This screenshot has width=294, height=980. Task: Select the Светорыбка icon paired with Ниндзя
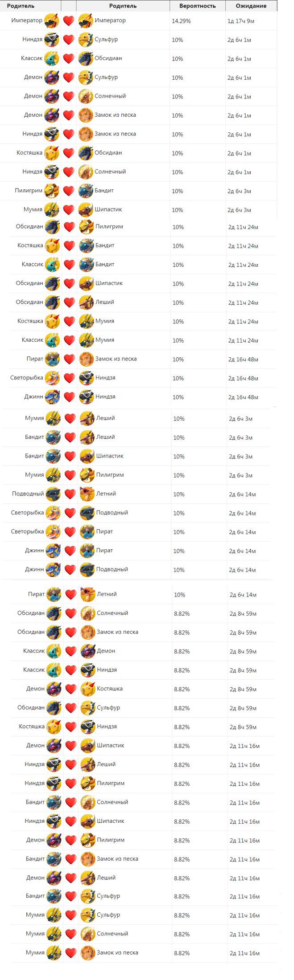point(53,378)
